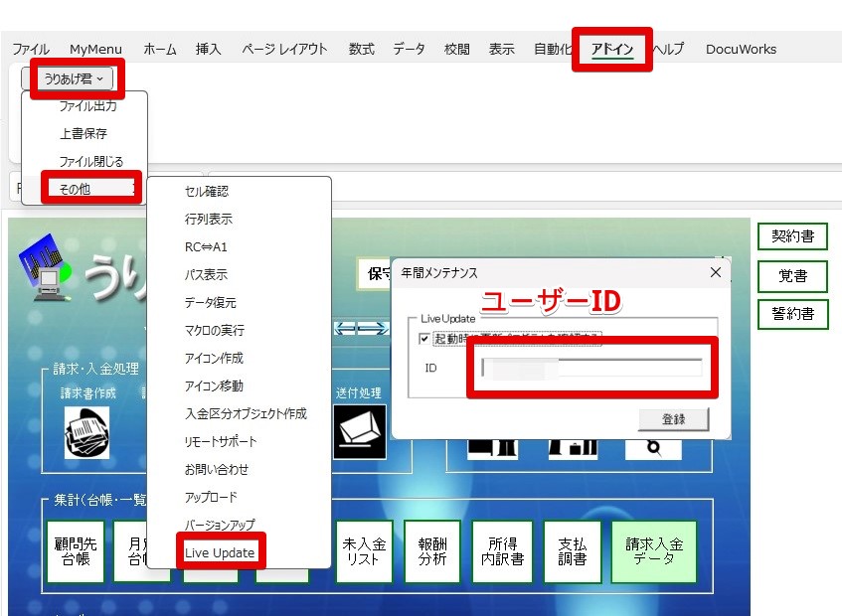This screenshot has height=616, width=842.
Task: Choose データ復元 menu item
Action: 211,303
